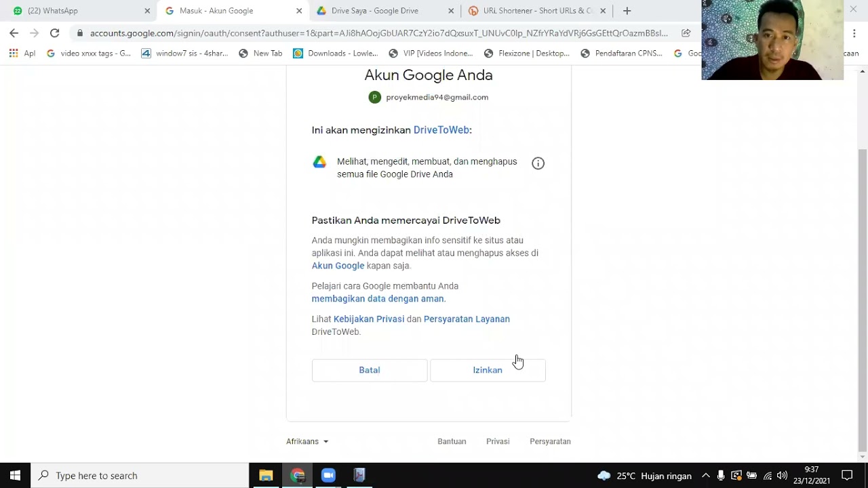Open a new browser tab
868x488 pixels.
627,11
